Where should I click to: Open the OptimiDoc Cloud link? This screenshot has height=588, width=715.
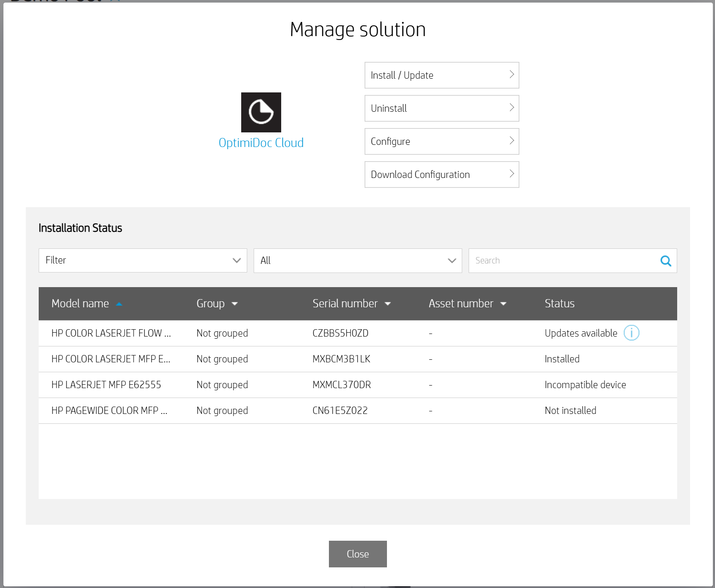click(261, 143)
